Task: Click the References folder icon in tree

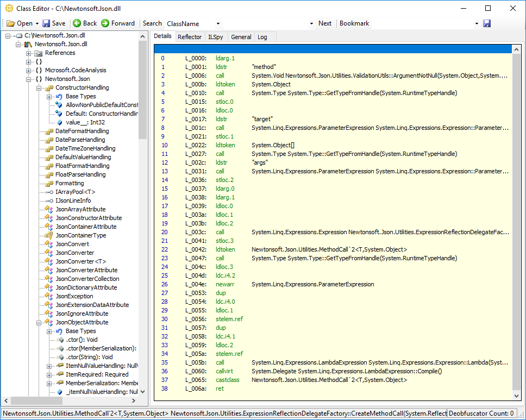Action: click(39, 53)
